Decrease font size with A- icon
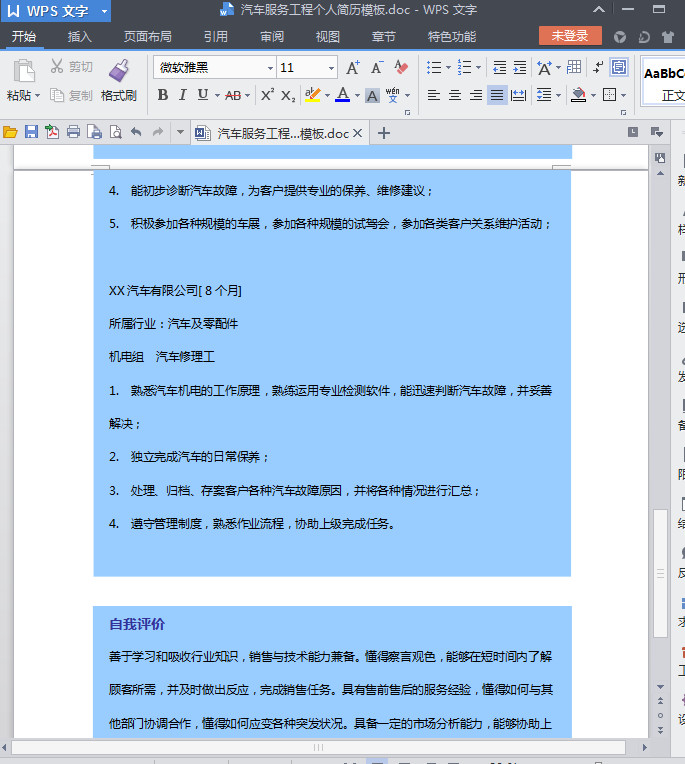This screenshot has height=764, width=685. click(x=377, y=67)
